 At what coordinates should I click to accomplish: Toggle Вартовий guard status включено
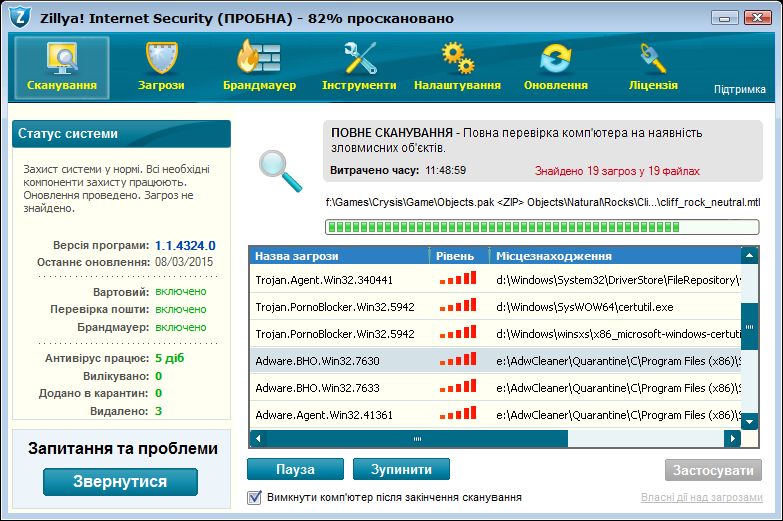click(181, 291)
